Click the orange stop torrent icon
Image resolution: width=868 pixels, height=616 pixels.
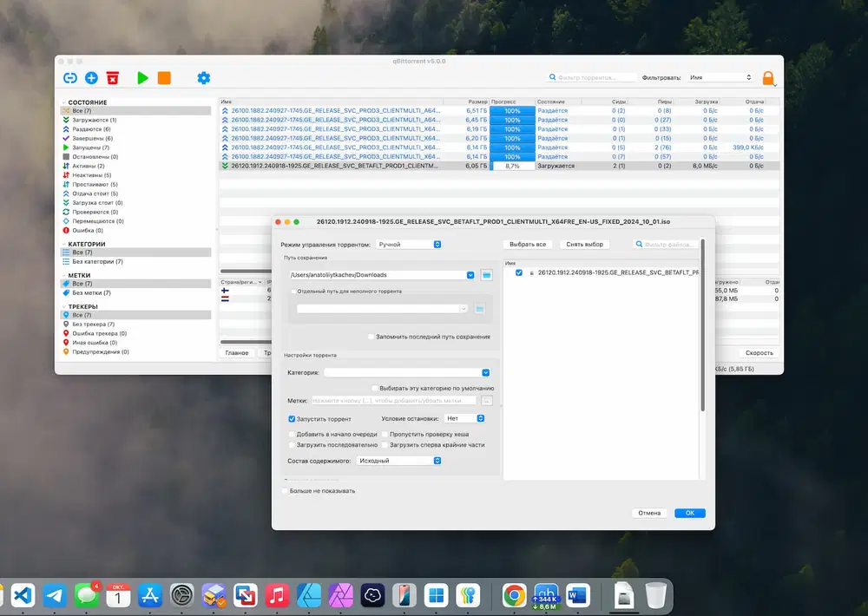pyautogui.click(x=164, y=78)
